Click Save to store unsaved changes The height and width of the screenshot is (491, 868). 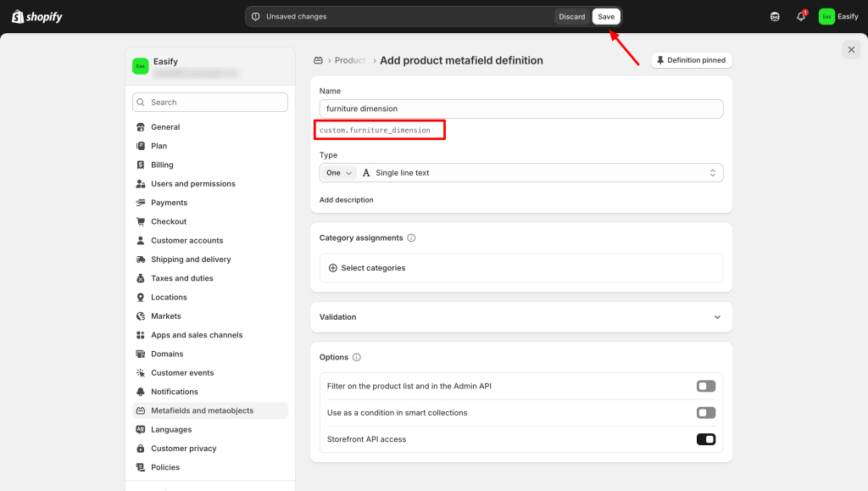pos(606,17)
